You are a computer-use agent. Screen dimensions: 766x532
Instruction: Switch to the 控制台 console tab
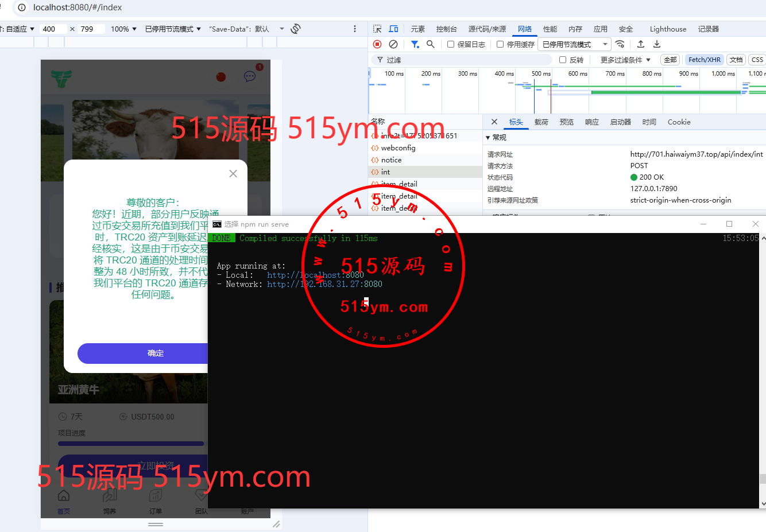pos(446,29)
